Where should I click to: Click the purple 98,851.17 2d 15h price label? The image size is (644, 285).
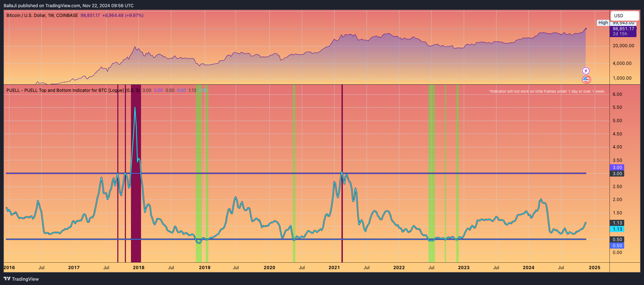coord(623,31)
